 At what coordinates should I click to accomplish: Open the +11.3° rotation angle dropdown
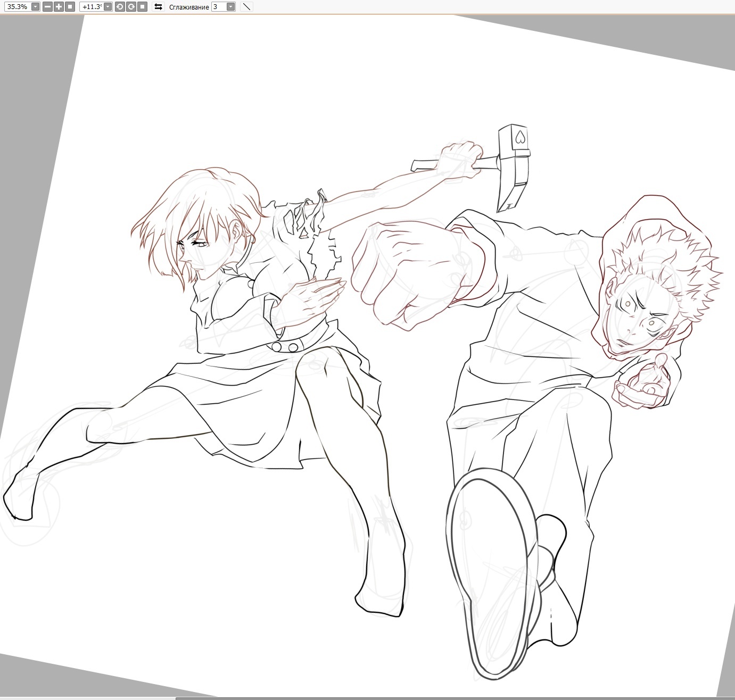click(108, 7)
